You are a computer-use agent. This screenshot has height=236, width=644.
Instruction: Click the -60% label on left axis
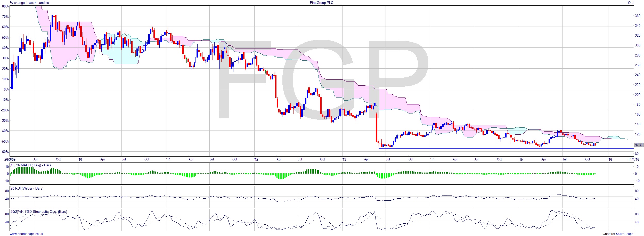(x=5, y=152)
